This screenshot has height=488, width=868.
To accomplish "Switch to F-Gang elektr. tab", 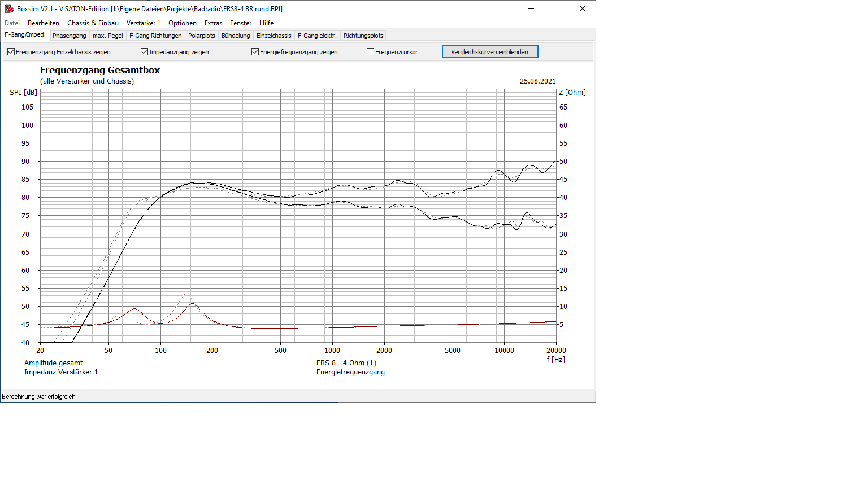I will pos(317,36).
